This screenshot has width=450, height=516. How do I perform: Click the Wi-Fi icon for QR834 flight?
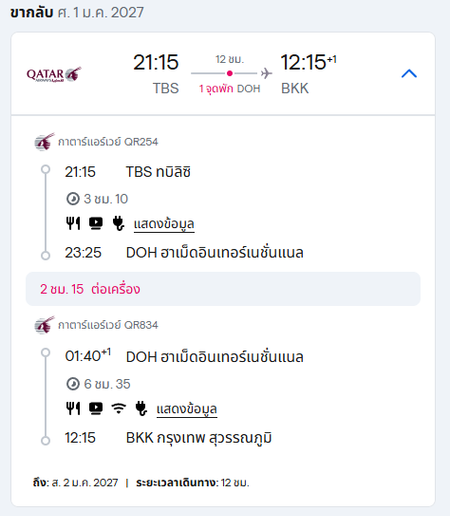[x=119, y=408]
